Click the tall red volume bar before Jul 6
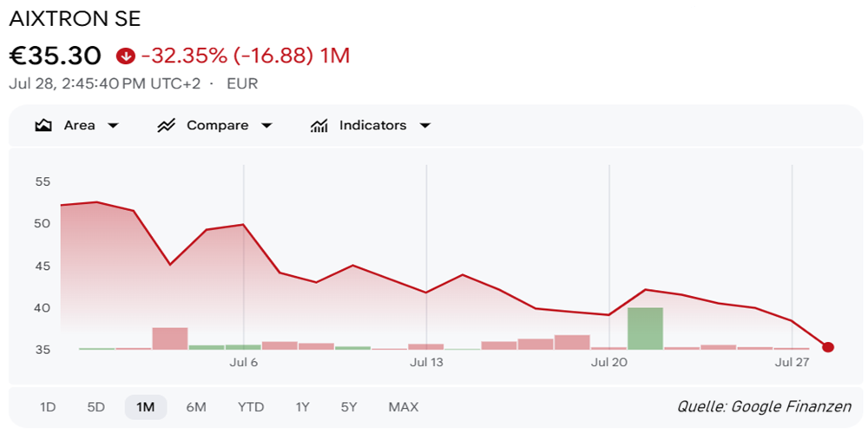The width and height of the screenshot is (868, 434). coord(170,339)
